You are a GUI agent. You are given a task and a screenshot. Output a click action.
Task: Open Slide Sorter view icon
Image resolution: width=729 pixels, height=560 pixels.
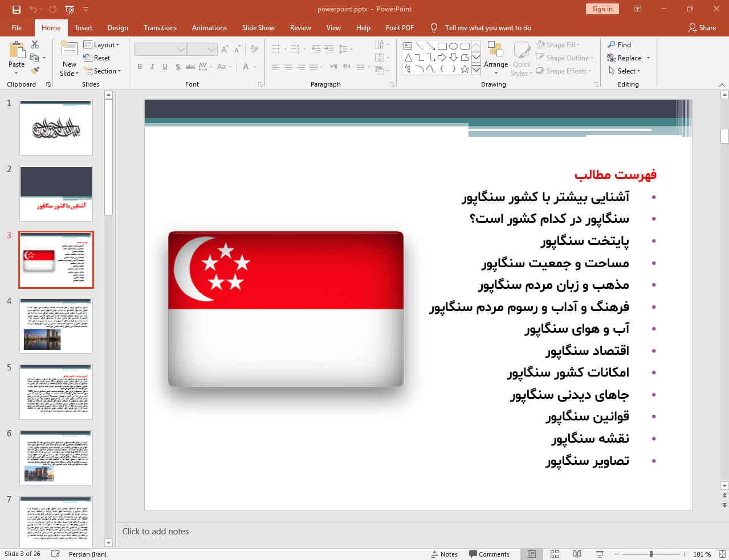[555, 554]
